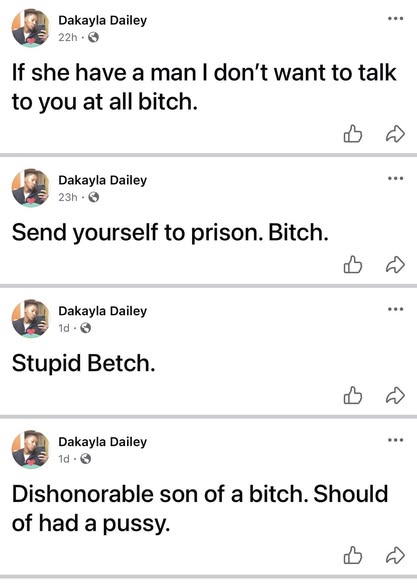Like the 22h post about talking
The image size is (417, 585).
click(353, 134)
